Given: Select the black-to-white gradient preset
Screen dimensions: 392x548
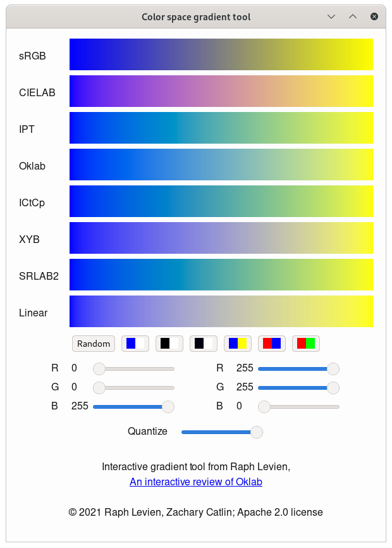Looking at the screenshot, I should 168,344.
